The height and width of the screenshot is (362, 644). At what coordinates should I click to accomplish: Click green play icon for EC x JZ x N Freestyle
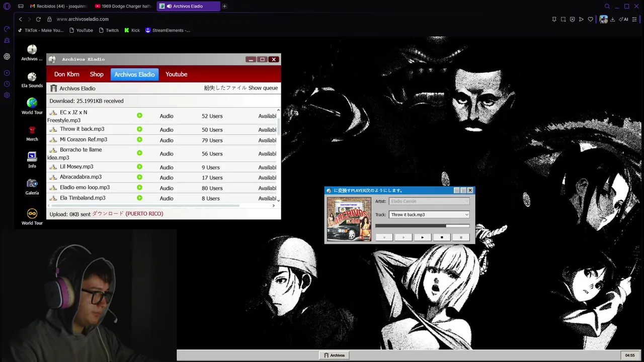coord(139,116)
